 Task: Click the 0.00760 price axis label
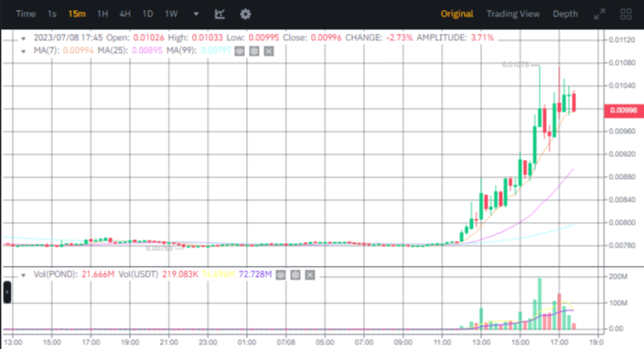coord(622,246)
